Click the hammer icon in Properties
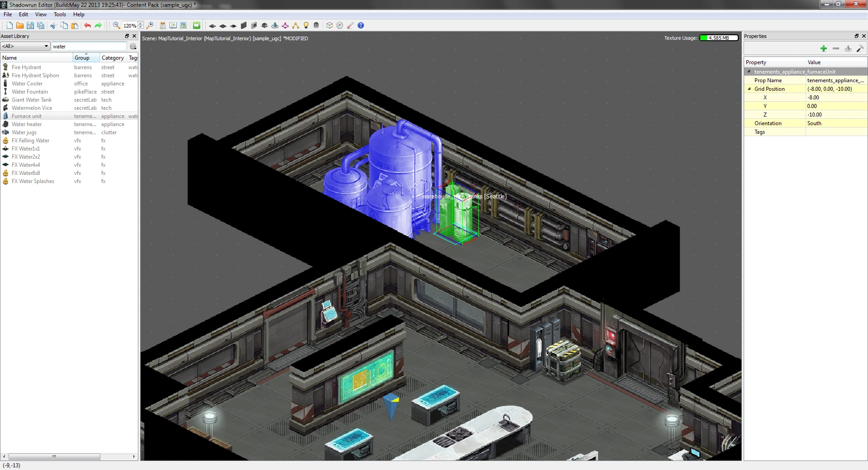Image resolution: width=868 pixels, height=470 pixels. coord(860,48)
